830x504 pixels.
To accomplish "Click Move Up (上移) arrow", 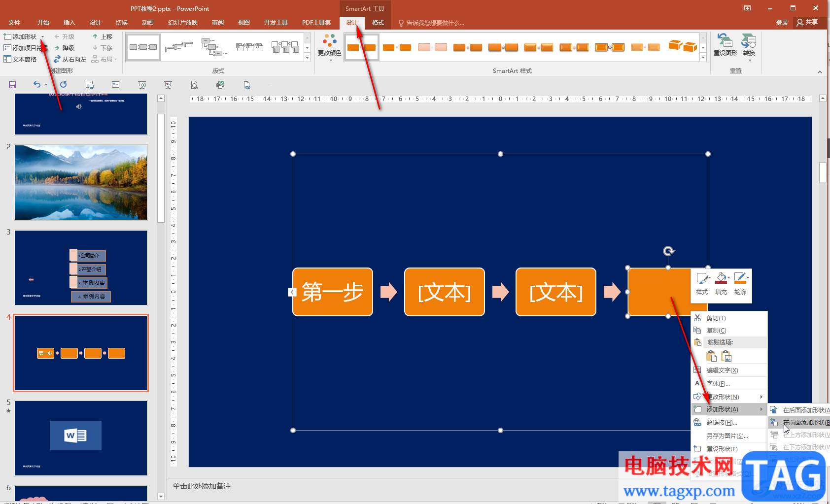I will 103,36.
